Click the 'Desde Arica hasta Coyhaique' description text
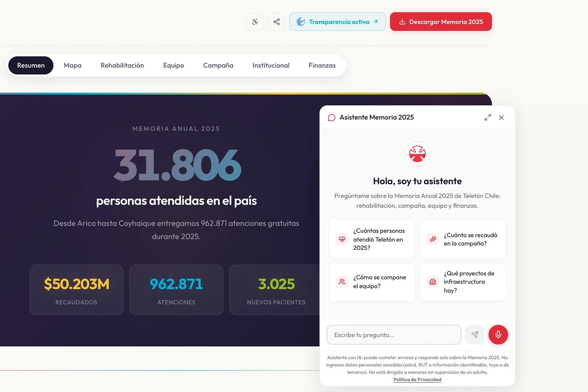588x392 pixels. pyautogui.click(x=176, y=230)
